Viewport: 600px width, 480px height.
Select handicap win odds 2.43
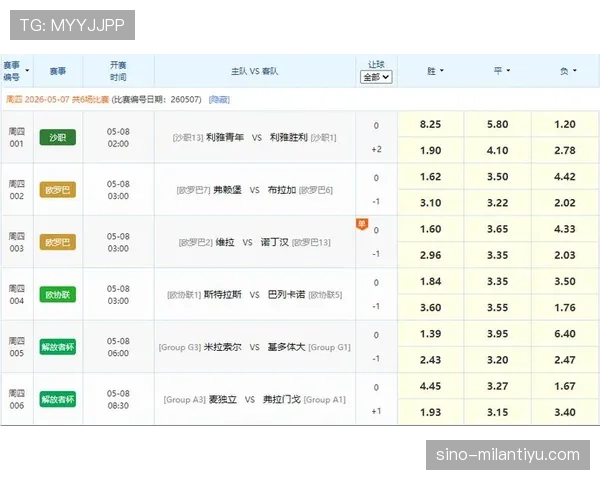[430, 360]
